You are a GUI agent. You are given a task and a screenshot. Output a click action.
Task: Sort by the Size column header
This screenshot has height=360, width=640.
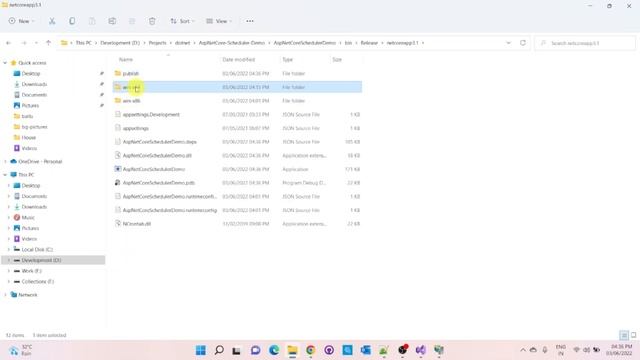point(337,60)
